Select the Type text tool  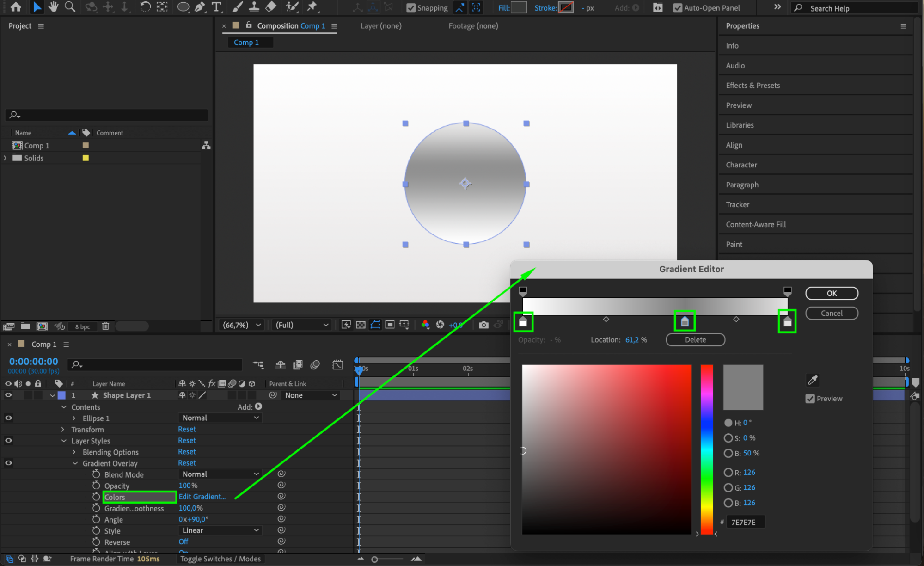pos(216,7)
